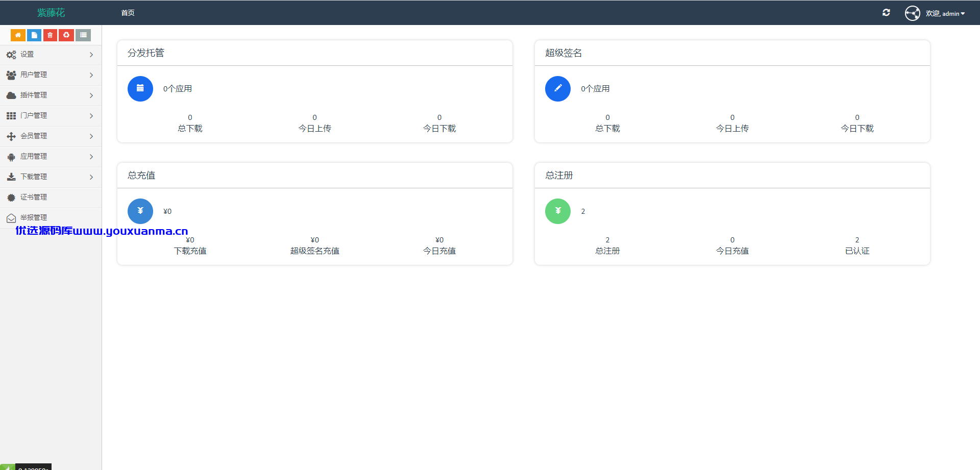
Task: Click 总下载 label in 超级签名 card
Action: pyautogui.click(x=607, y=129)
